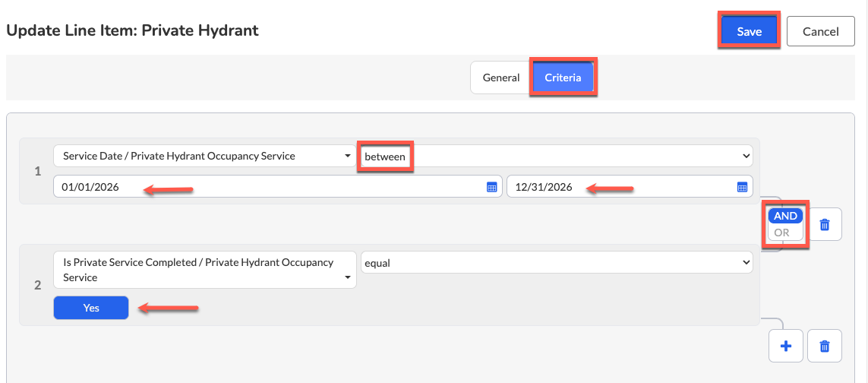Image resolution: width=868 pixels, height=383 pixels.
Task: Open the 'equal' operator dropdown
Action: (x=557, y=263)
